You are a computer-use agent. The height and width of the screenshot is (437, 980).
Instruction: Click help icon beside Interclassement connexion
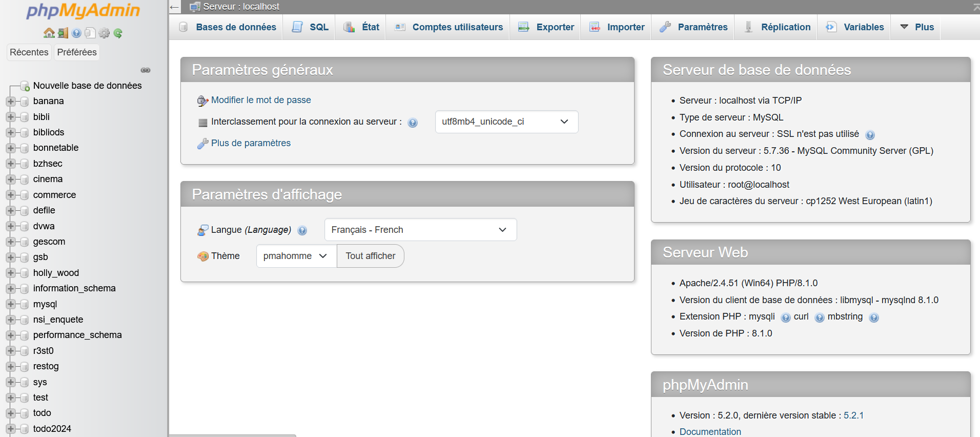pyautogui.click(x=413, y=123)
